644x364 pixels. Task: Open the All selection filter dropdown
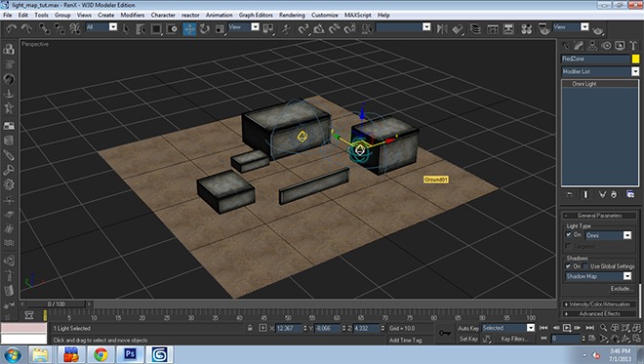101,26
